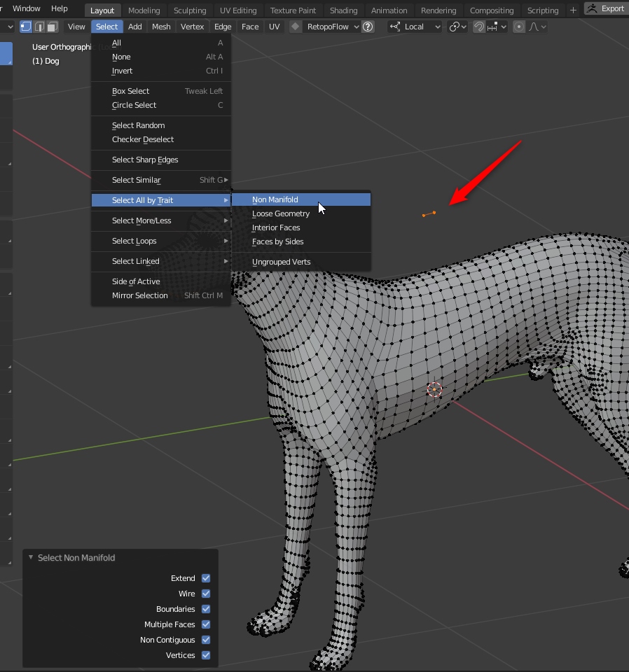The height and width of the screenshot is (672, 629).
Task: Switch to the Sculpting workspace tab
Action: point(190,10)
